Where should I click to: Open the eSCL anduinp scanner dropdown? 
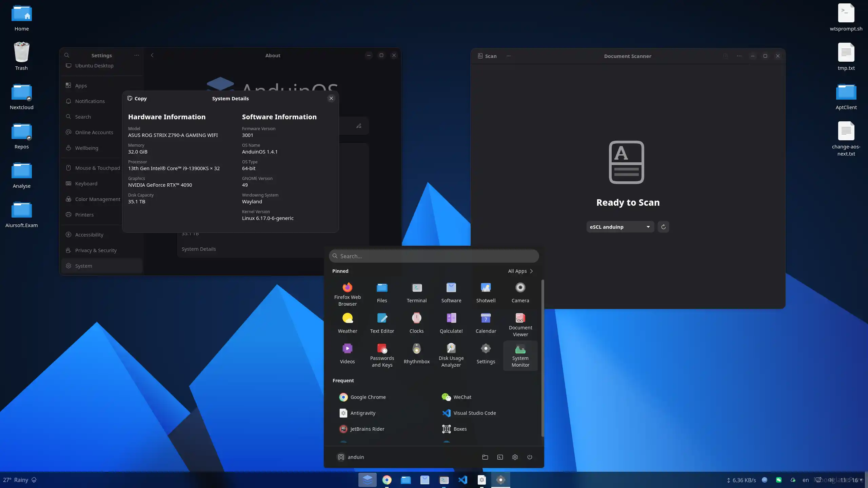pos(620,227)
